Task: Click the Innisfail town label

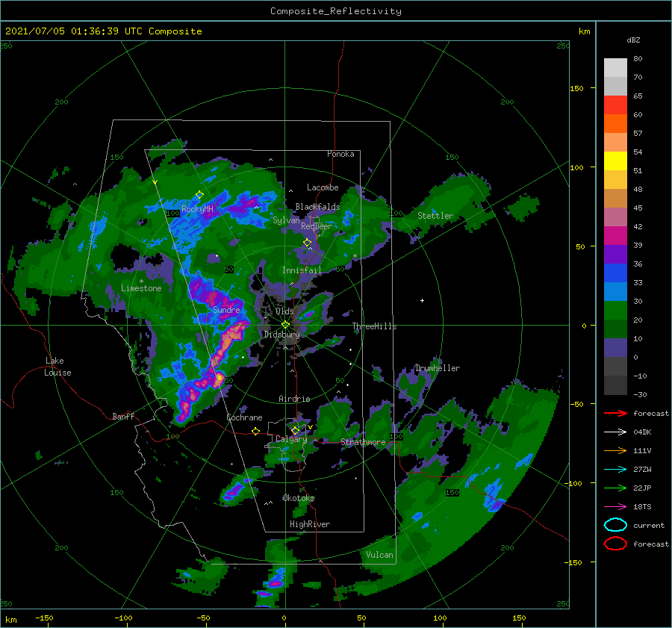Action: pyautogui.click(x=302, y=270)
